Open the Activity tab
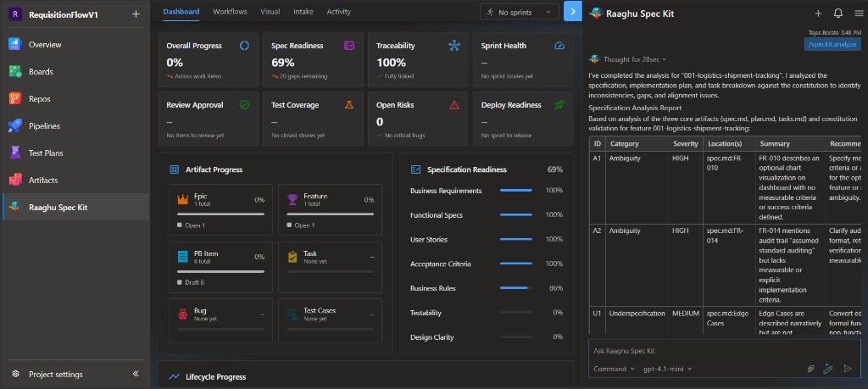 pos(339,12)
